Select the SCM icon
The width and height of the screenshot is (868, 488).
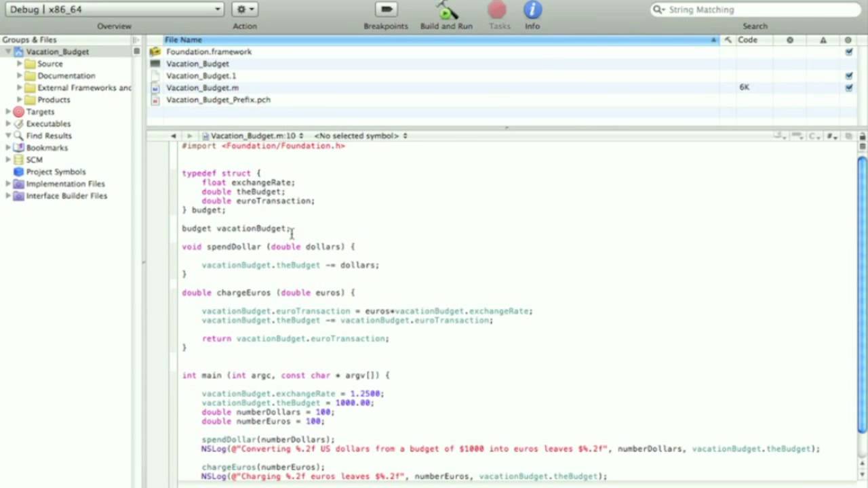tap(18, 160)
